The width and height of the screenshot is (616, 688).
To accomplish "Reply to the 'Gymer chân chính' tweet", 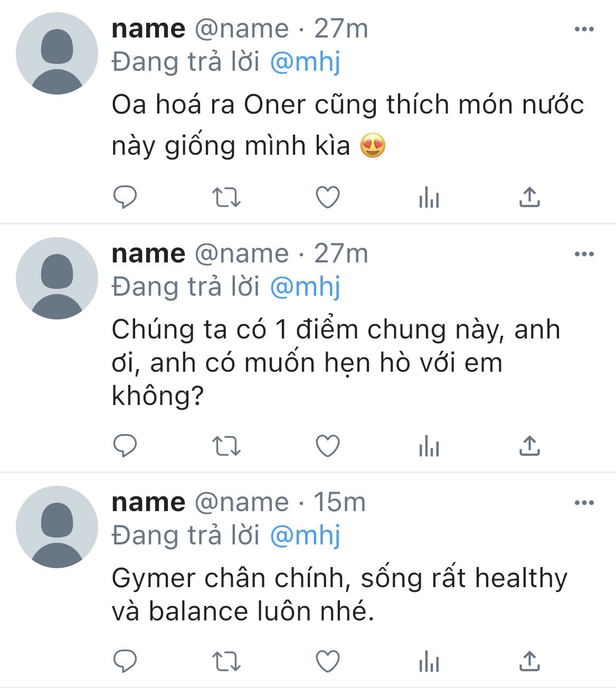I will coord(125,661).
